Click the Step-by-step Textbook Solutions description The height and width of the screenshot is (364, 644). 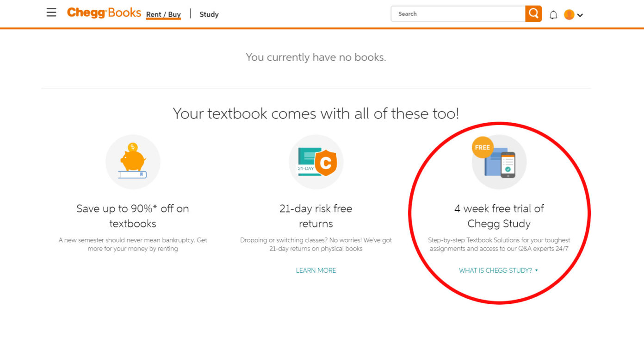(x=499, y=245)
